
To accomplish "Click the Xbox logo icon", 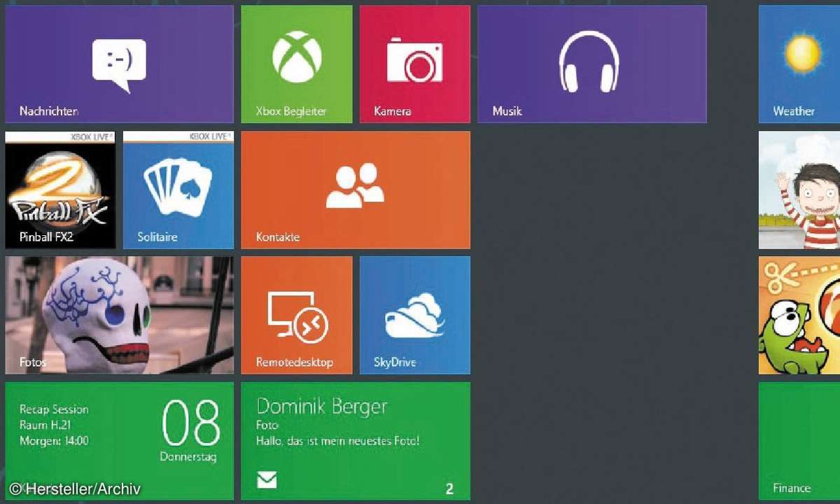I will [x=297, y=57].
